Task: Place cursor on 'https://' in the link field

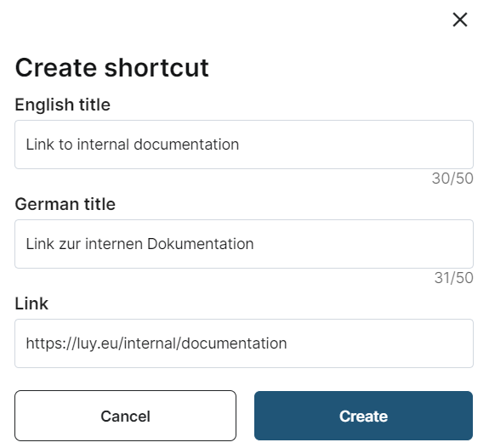Action: [x=49, y=343]
